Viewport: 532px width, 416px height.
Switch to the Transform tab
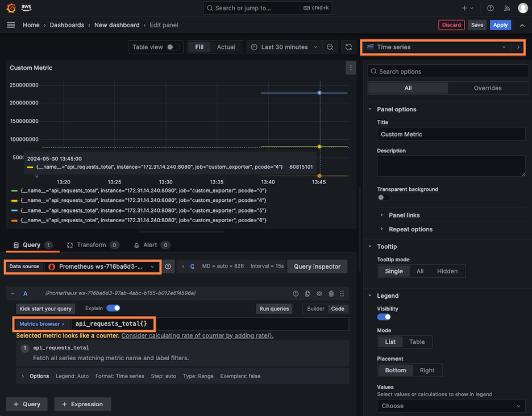tap(93, 245)
